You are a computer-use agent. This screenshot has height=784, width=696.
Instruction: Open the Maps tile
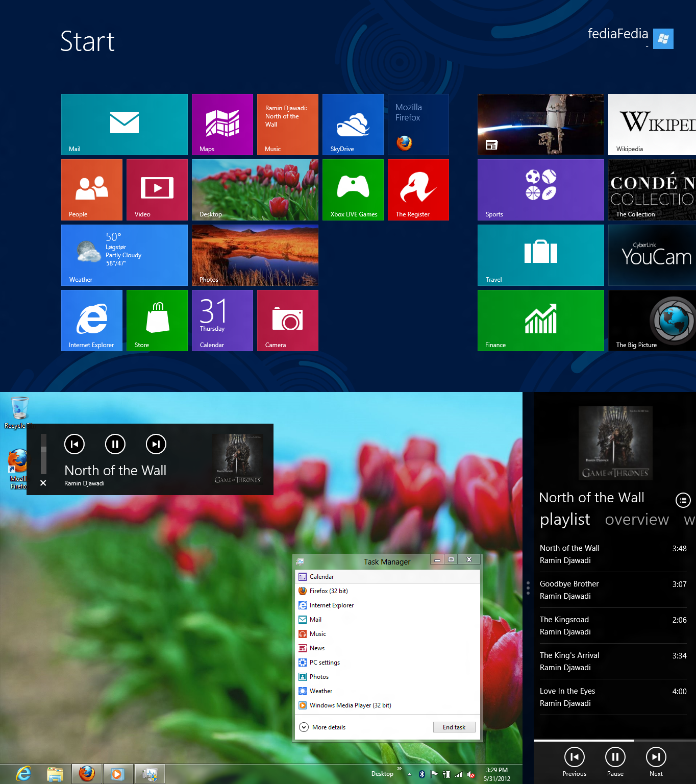pyautogui.click(x=222, y=125)
